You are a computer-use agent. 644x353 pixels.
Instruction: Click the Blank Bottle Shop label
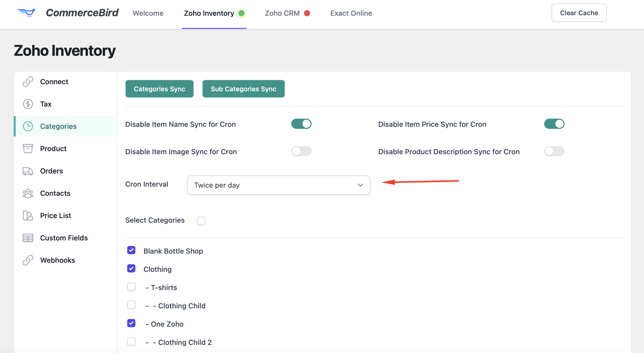tap(173, 251)
